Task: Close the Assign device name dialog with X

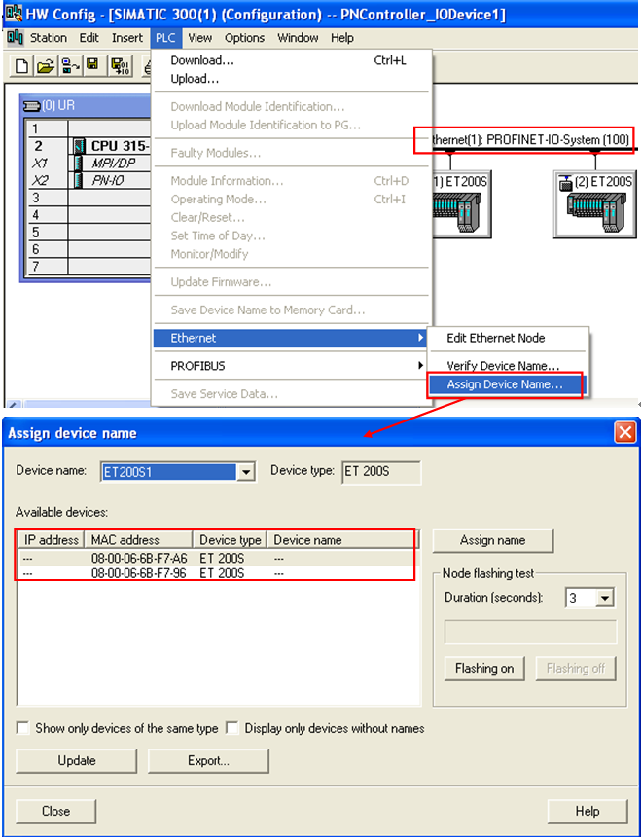Action: pos(624,432)
